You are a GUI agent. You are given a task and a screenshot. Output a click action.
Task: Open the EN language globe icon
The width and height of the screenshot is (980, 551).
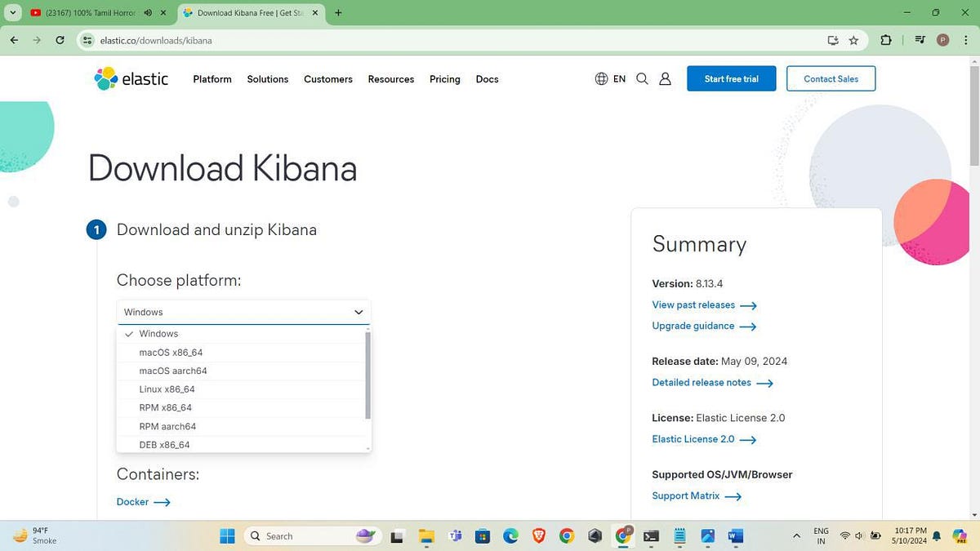click(x=602, y=78)
